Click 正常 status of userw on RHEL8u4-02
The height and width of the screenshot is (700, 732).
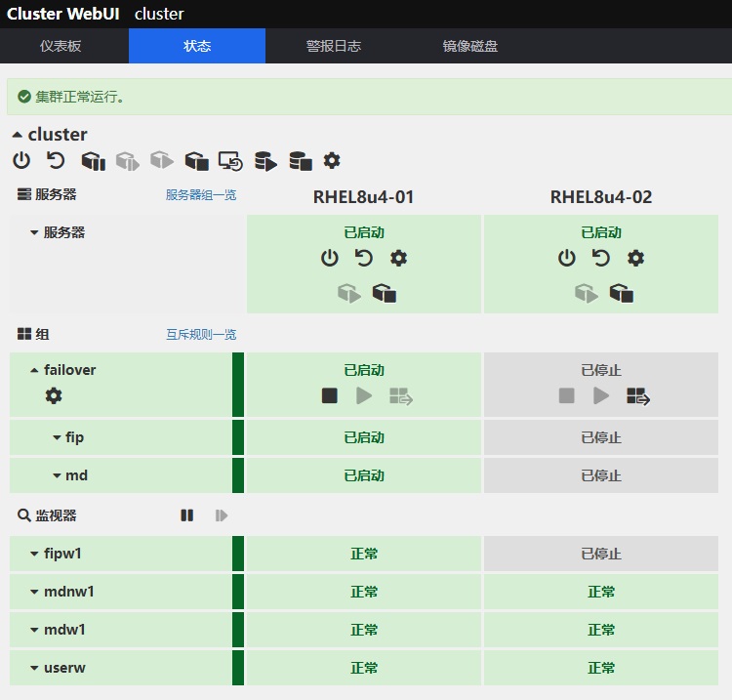601,668
